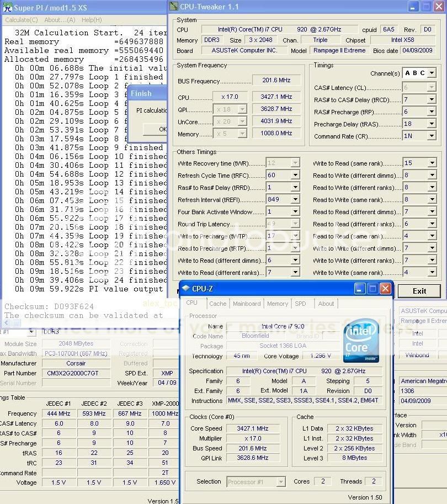Viewport: 447px width, 504px height.
Task: Open RAS# to CAS# Delay (tRCD) dropdown
Action: (432, 100)
